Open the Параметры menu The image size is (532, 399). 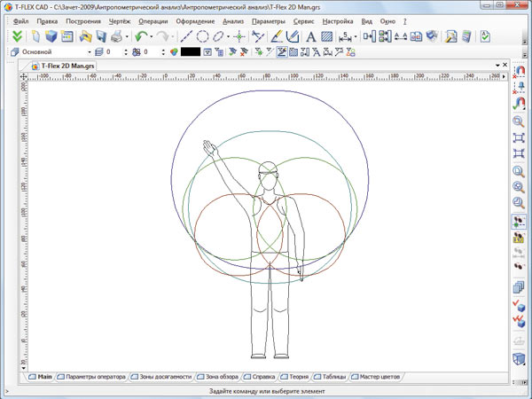click(269, 21)
